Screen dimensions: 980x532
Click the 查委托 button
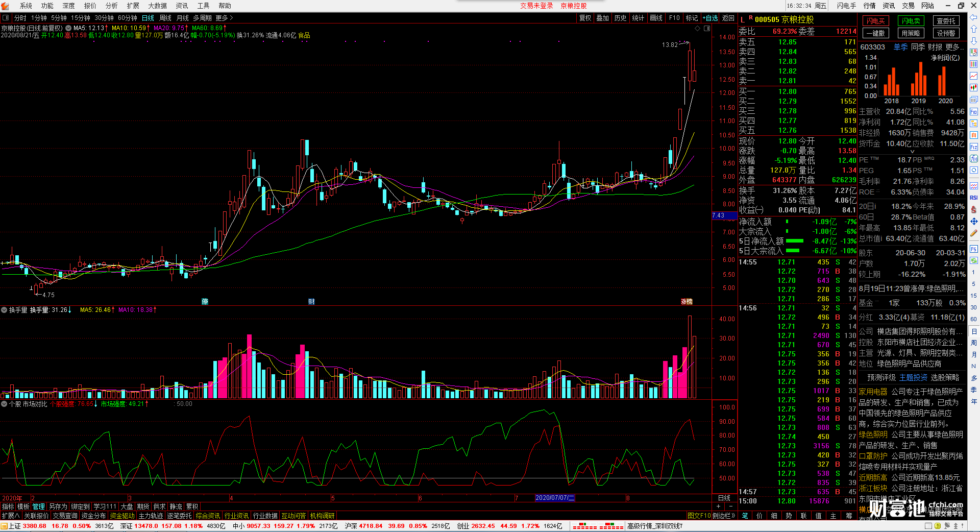(946, 21)
